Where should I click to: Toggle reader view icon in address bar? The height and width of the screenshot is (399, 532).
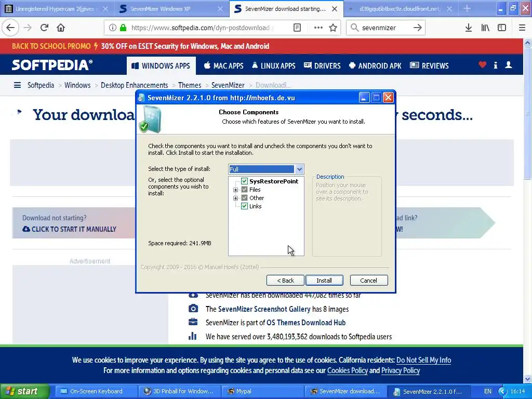297,28
